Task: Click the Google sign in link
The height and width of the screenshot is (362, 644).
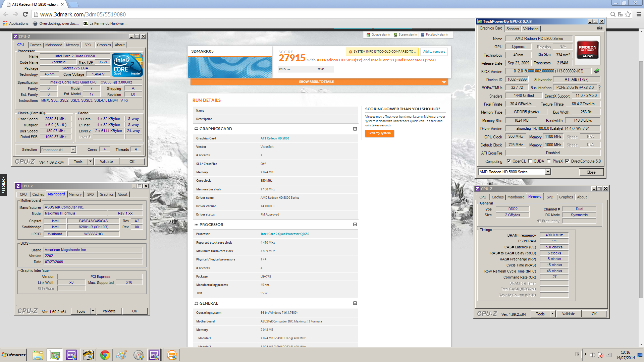Action: (x=378, y=35)
